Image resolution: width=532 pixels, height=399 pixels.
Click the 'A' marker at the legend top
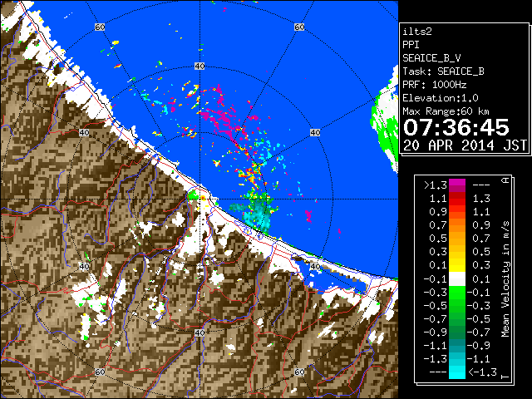(505, 180)
